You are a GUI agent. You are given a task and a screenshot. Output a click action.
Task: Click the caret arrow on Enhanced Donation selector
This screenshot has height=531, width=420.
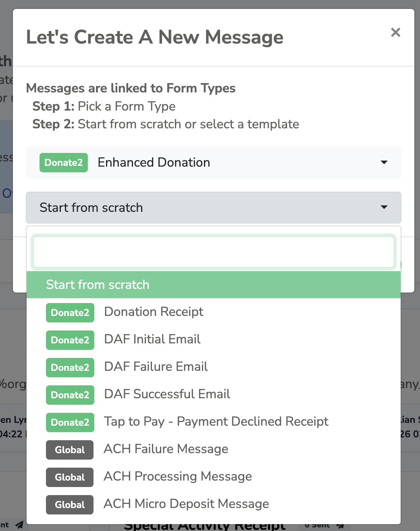pyautogui.click(x=384, y=163)
